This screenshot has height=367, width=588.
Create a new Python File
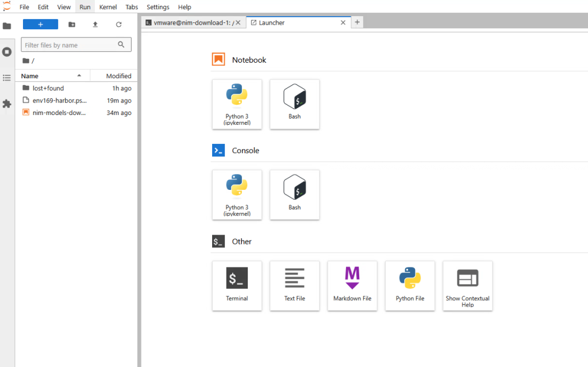click(x=410, y=286)
